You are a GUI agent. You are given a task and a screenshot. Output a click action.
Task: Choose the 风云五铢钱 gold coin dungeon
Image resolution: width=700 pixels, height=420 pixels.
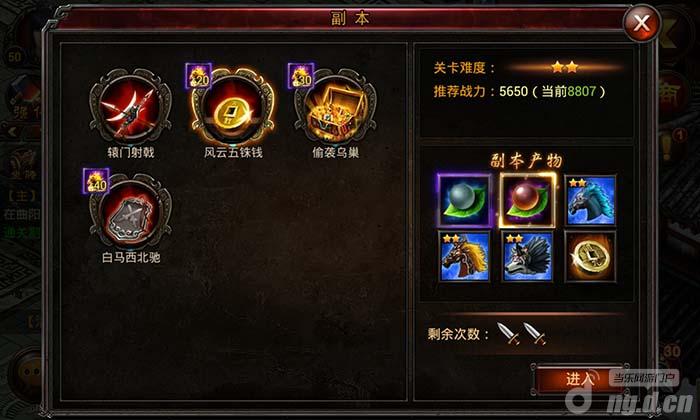point(233,105)
